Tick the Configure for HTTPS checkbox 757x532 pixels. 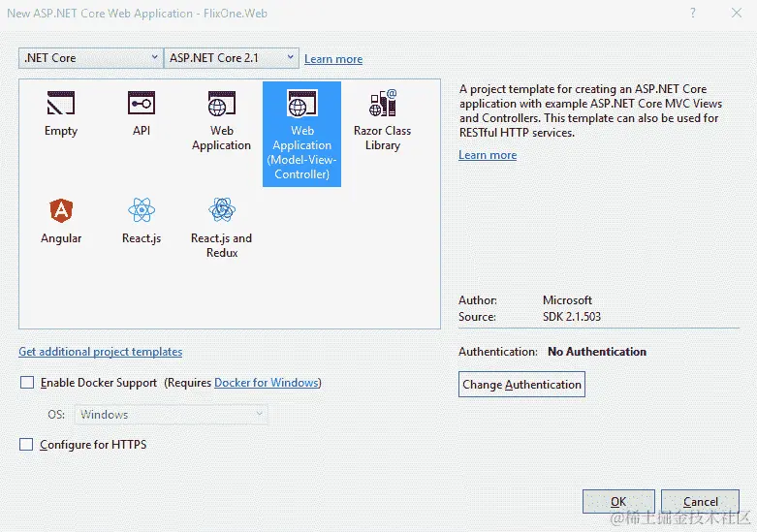pyautogui.click(x=26, y=444)
